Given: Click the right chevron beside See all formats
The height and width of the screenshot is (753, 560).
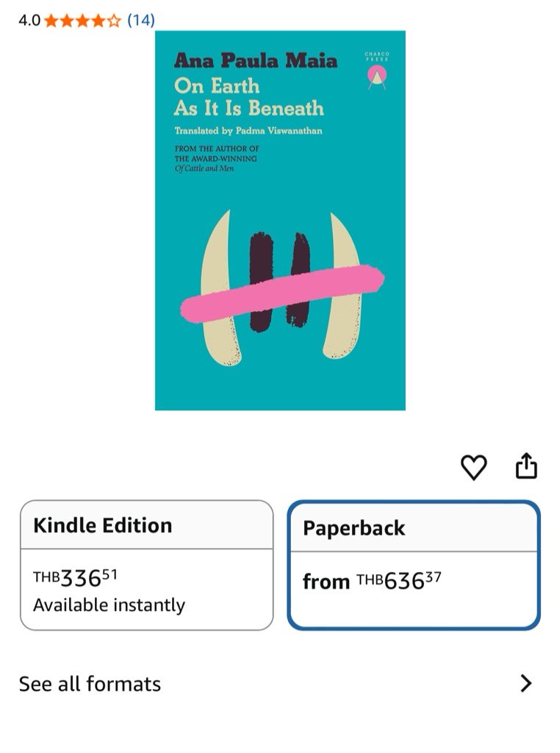Looking at the screenshot, I should click(x=526, y=683).
